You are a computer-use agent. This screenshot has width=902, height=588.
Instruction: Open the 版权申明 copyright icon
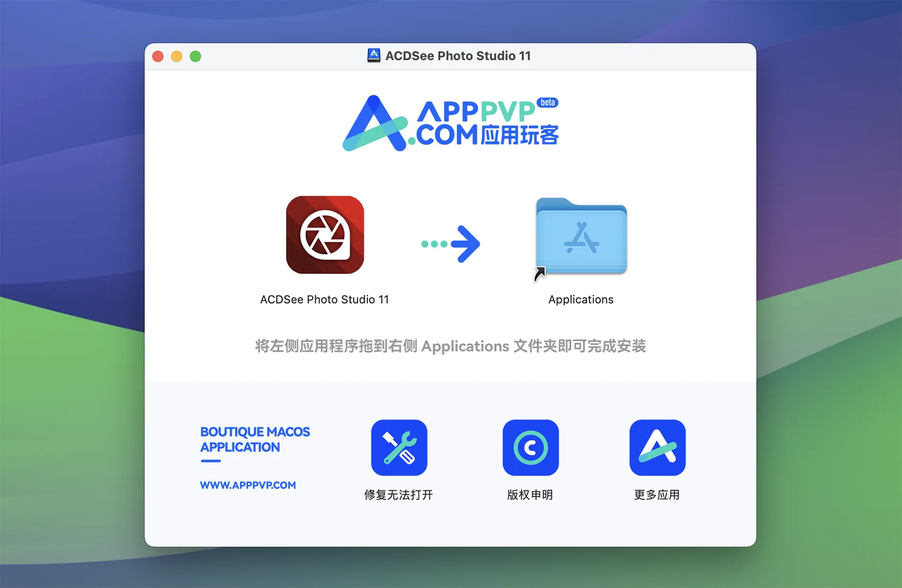[531, 447]
